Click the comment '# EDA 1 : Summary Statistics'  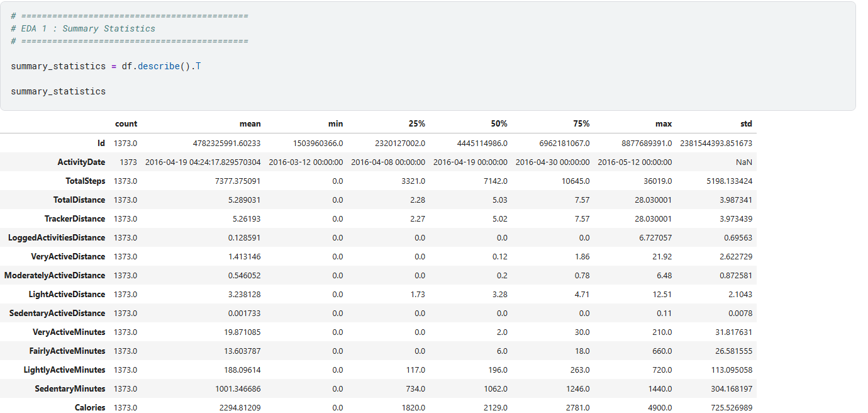(x=83, y=28)
